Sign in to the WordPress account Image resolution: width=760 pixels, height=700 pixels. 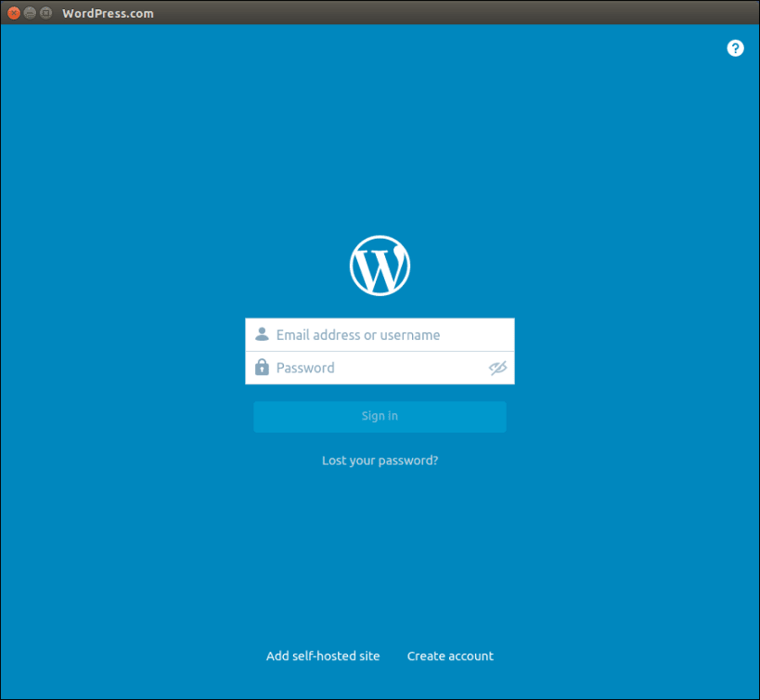(x=380, y=416)
